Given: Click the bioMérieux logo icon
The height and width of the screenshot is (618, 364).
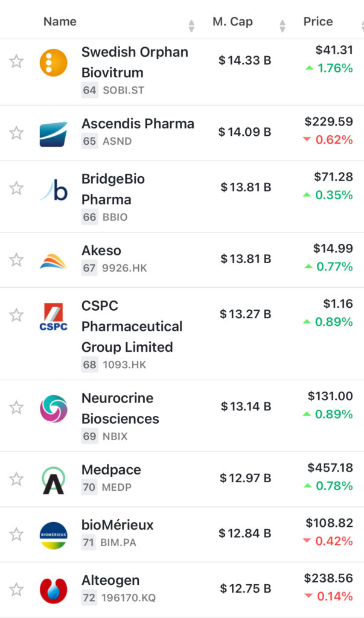Looking at the screenshot, I should 54,535.
